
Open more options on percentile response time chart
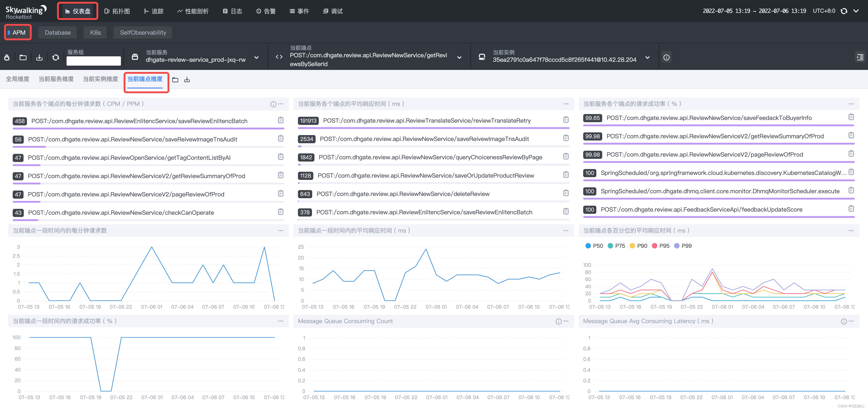[x=851, y=231]
